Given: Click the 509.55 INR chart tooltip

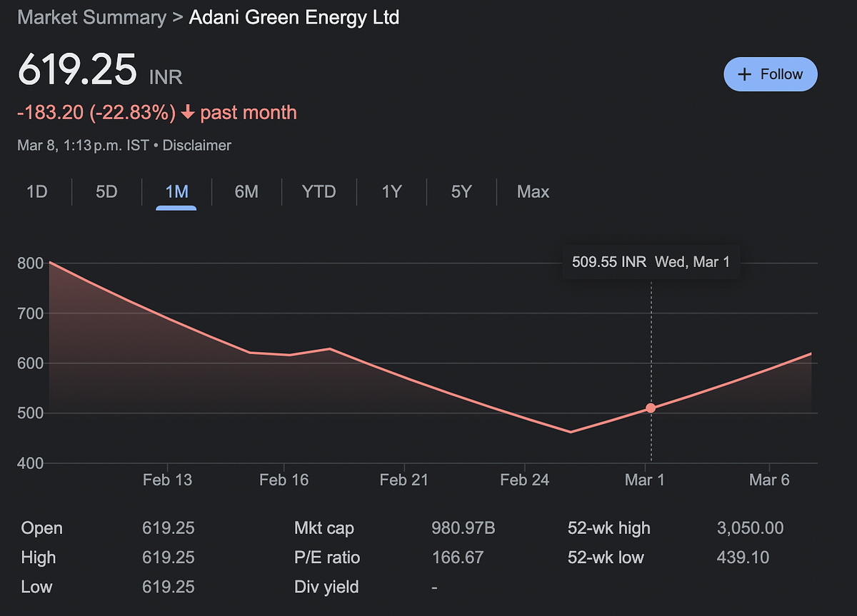Looking at the screenshot, I should (651, 262).
